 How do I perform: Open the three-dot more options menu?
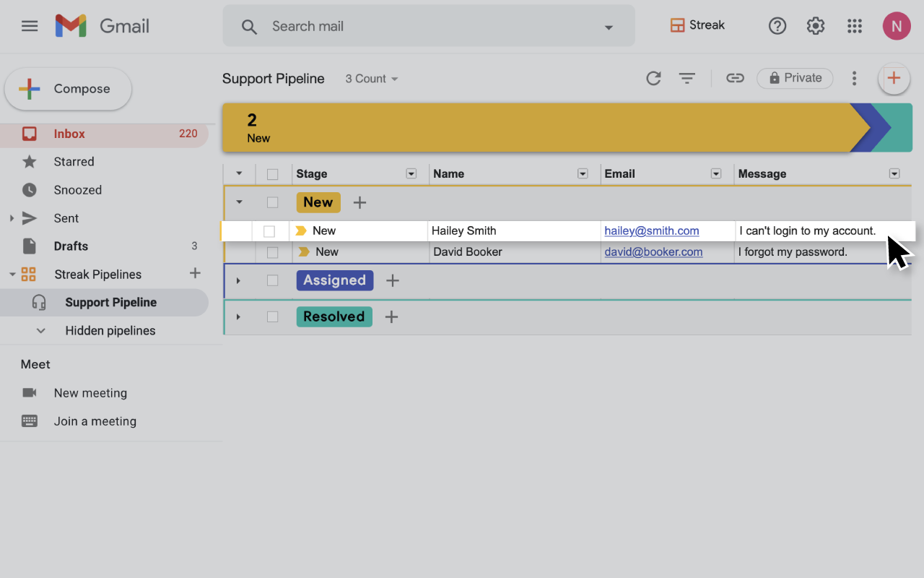(x=855, y=79)
